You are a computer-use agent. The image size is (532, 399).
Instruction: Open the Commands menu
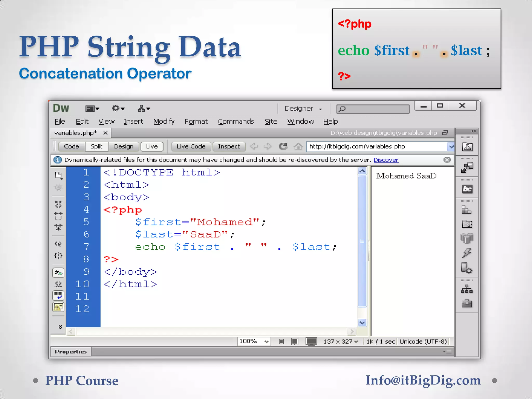[236, 121]
